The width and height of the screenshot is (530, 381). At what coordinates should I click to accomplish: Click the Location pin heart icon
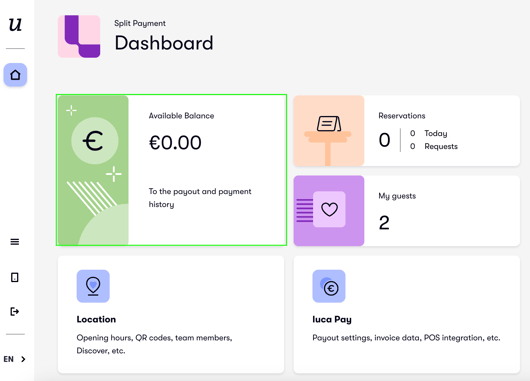click(x=93, y=286)
